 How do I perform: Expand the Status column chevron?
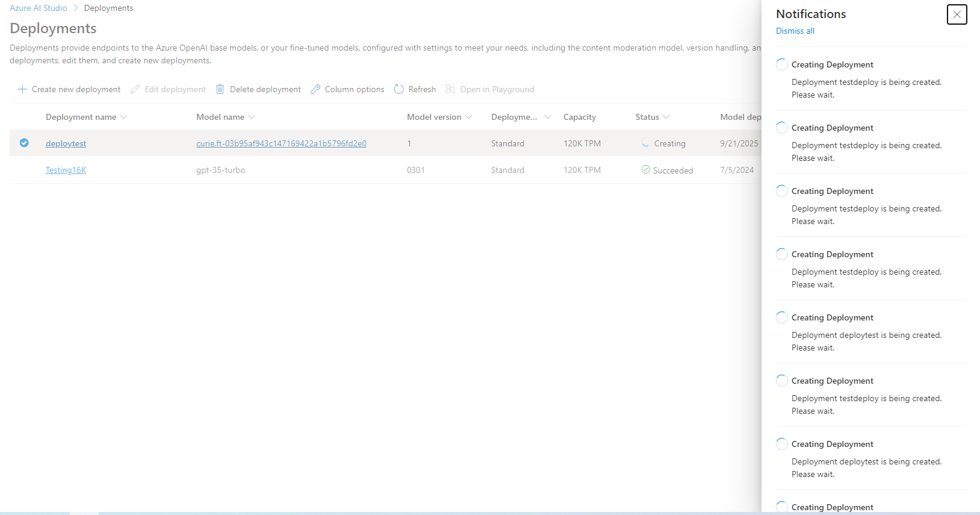click(666, 117)
